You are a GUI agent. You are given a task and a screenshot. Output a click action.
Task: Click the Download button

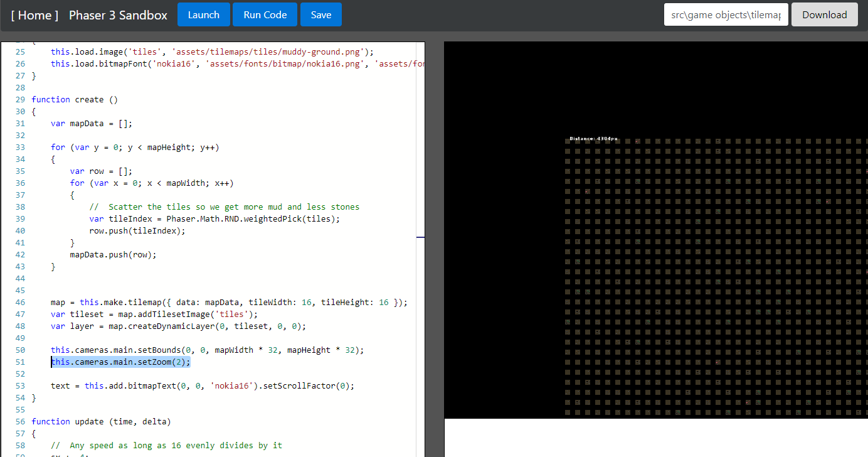[824, 14]
